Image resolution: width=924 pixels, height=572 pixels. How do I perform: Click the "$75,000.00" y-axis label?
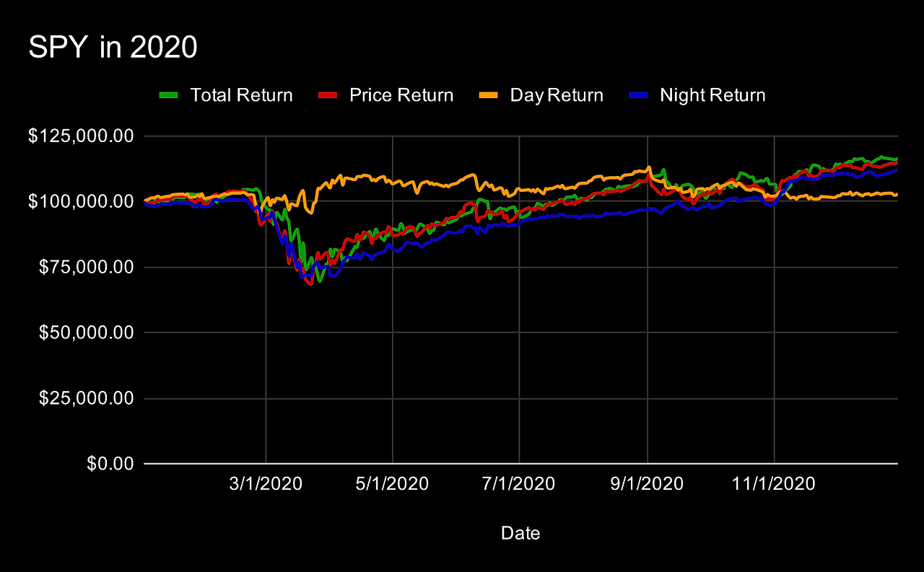(85, 267)
